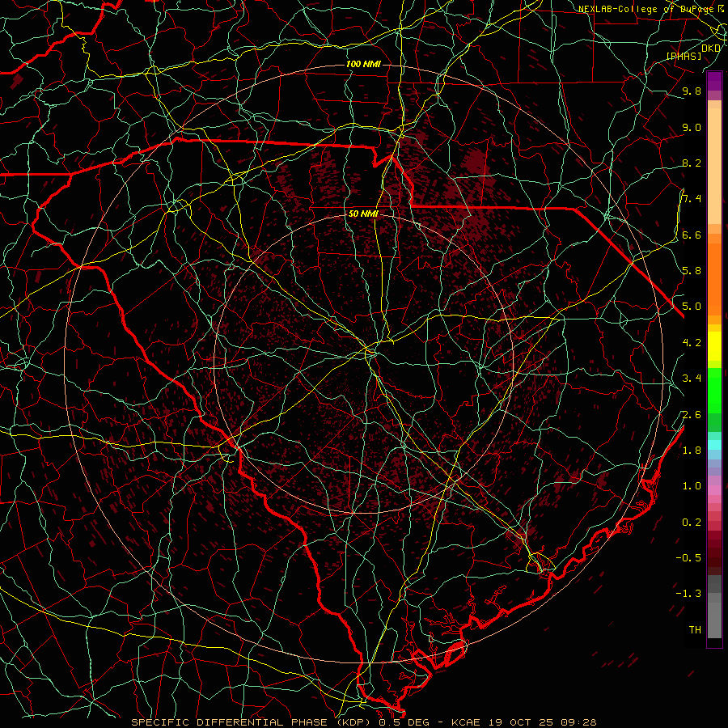The height and width of the screenshot is (728, 728).
Task: Click the 6.6 legend scale value
Action: click(x=692, y=235)
